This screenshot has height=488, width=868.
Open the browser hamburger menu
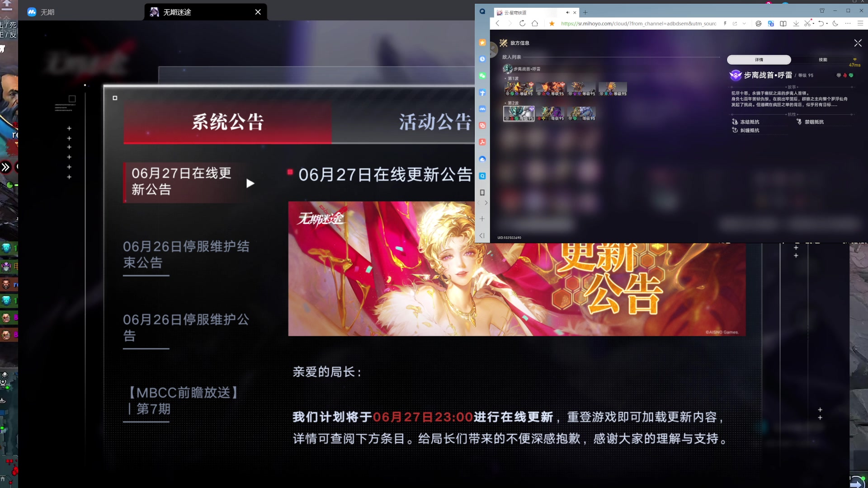coord(860,23)
